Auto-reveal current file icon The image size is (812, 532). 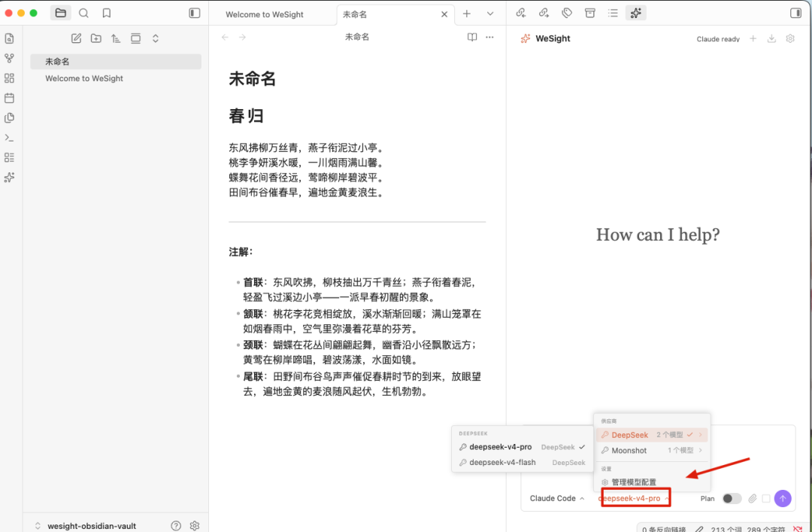coord(135,38)
